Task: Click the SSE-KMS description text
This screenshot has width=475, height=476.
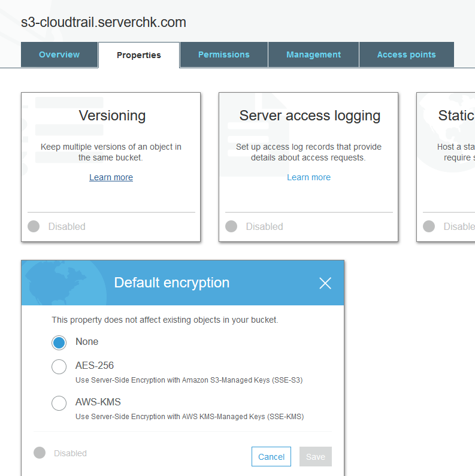Action: pos(189,417)
